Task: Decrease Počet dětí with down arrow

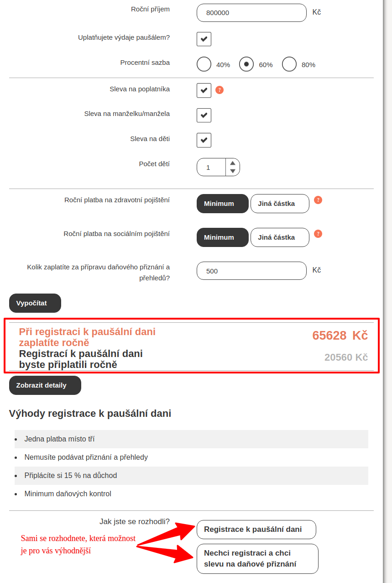Action: pyautogui.click(x=233, y=171)
